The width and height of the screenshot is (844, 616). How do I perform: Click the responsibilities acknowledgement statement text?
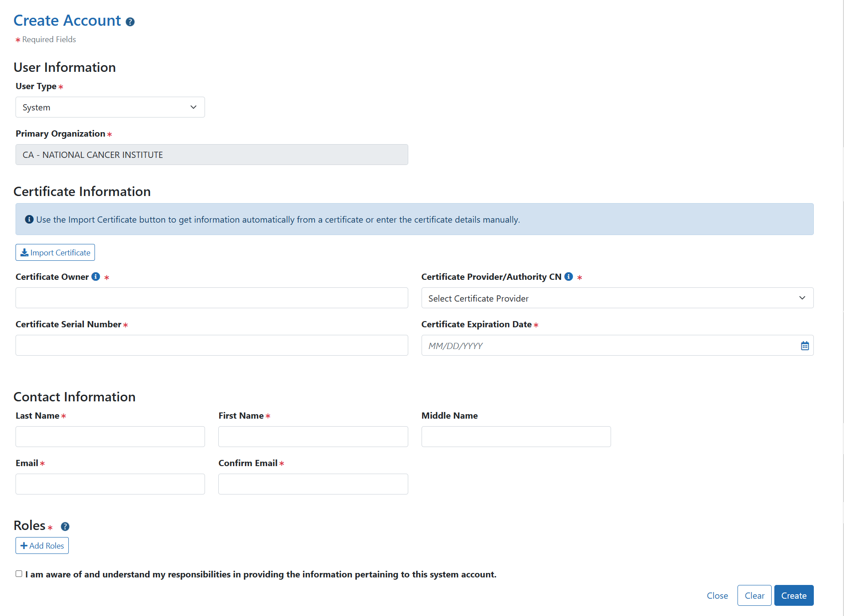[261, 574]
